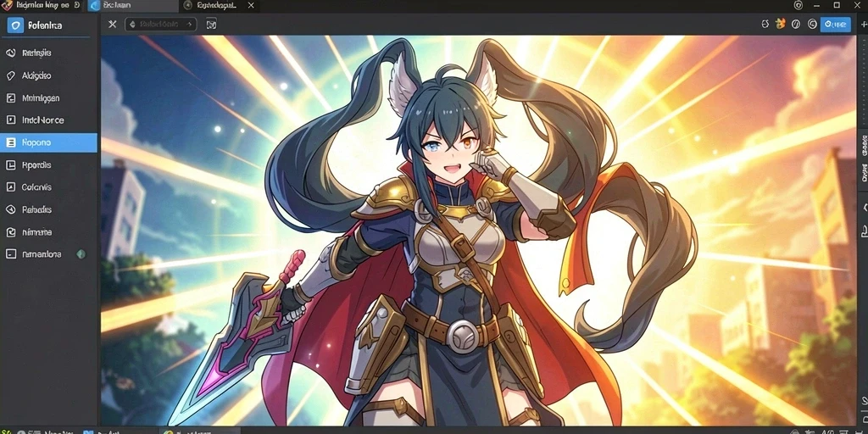Open the dropdown field in the top toolbar

160,25
